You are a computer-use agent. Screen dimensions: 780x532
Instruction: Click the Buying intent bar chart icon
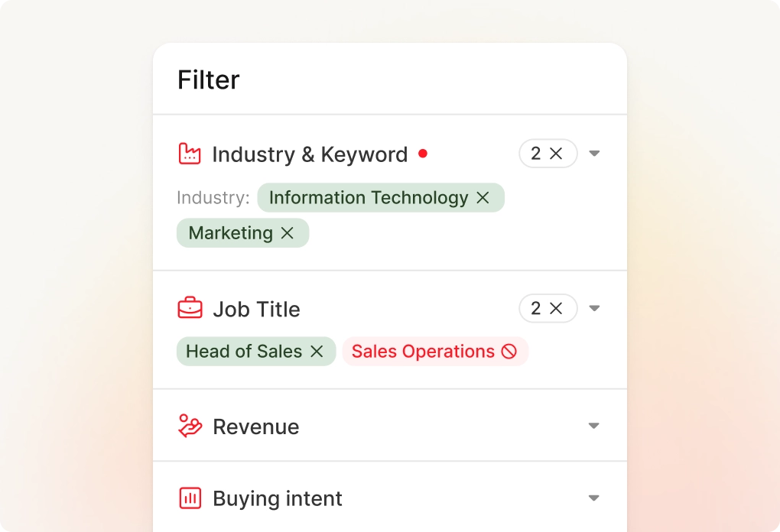(189, 498)
